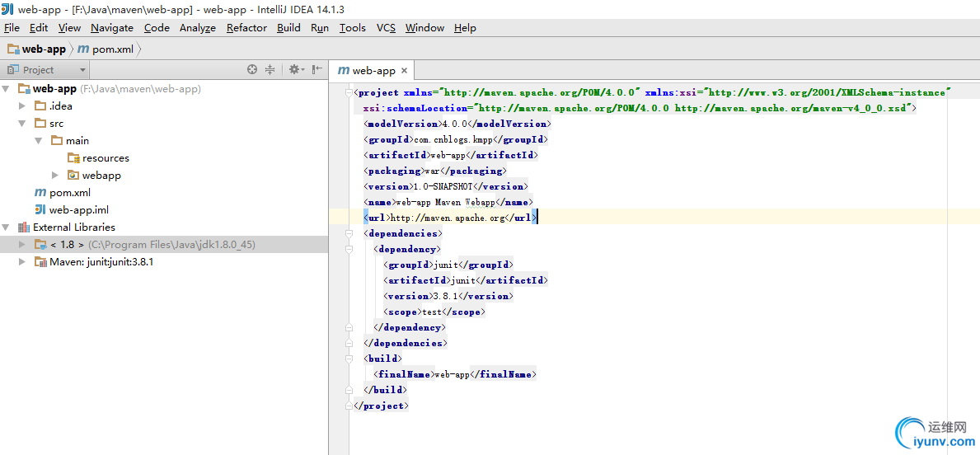This screenshot has width=980, height=455.
Task: Click pom.xml in the navigation breadcrumb
Action: (x=107, y=49)
